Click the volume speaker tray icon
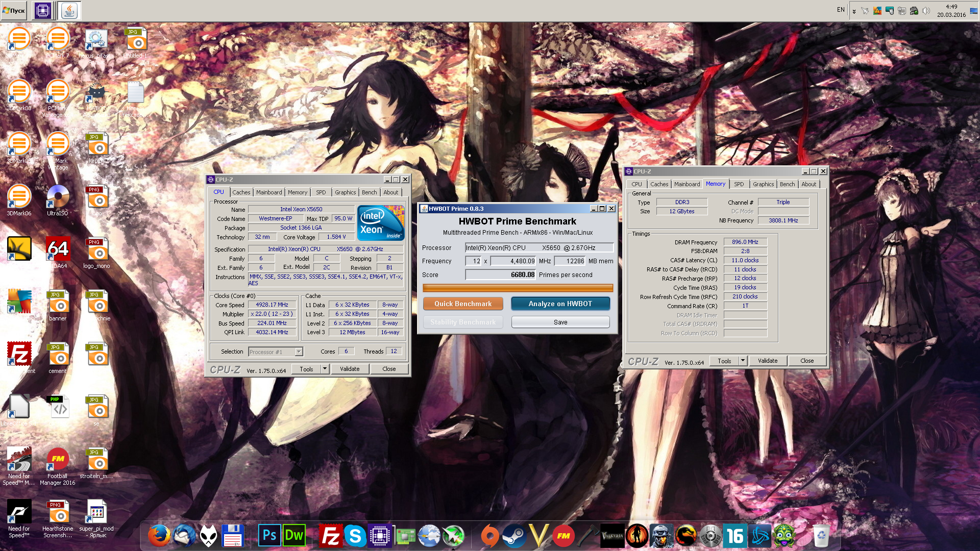The width and height of the screenshot is (980, 551). tap(926, 10)
